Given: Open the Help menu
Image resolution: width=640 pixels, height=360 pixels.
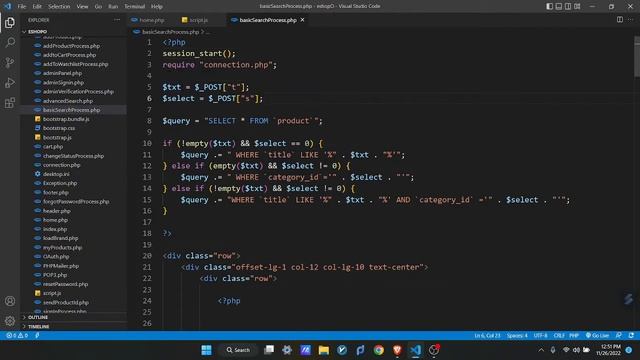Looking at the screenshot, I should (x=157, y=7).
